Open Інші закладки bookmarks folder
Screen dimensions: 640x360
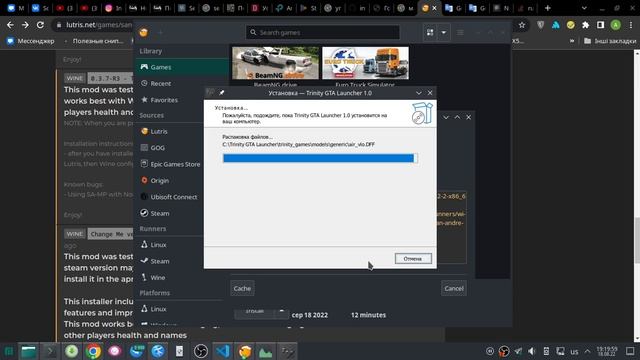coord(610,41)
